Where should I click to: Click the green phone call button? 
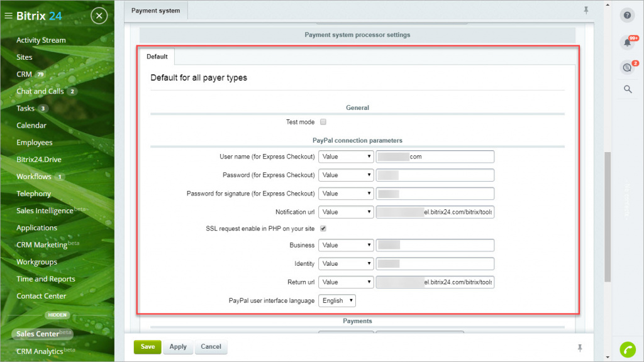pos(628,349)
